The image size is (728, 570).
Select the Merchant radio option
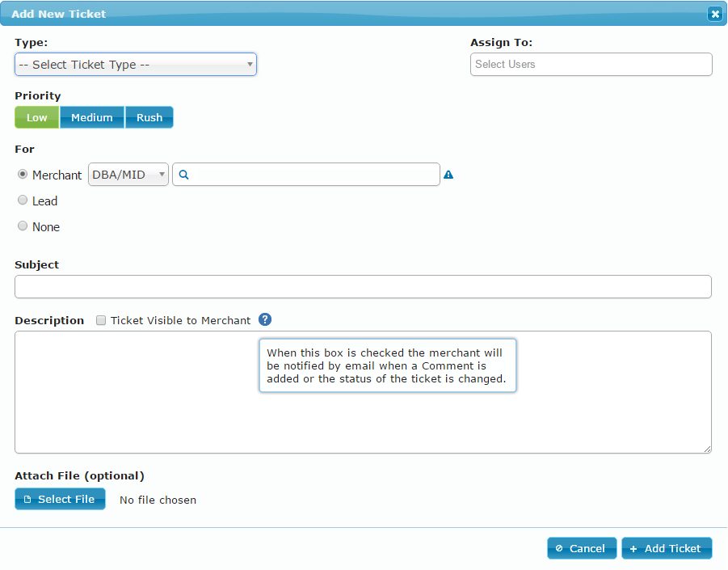(23, 175)
